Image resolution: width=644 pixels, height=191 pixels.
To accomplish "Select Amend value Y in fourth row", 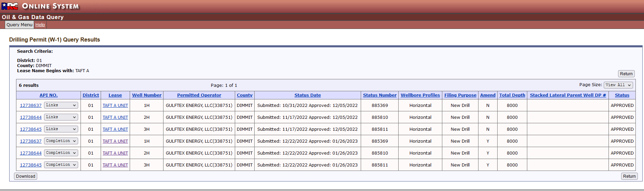I will 488,141.
